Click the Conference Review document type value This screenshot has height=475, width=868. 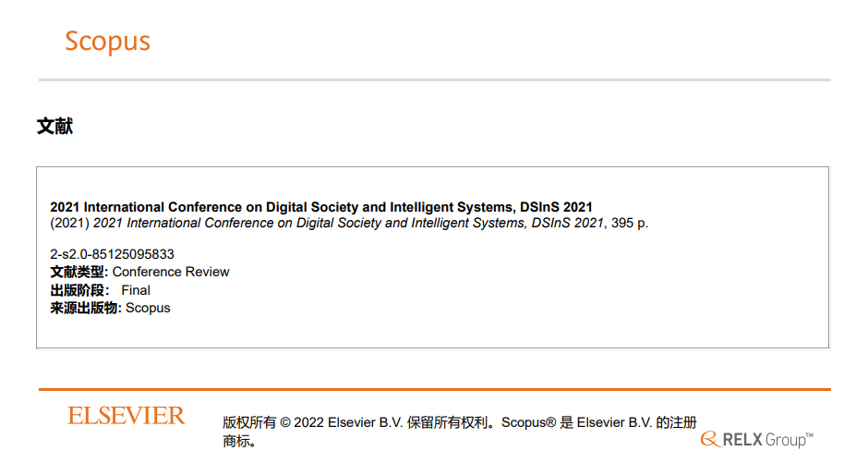click(x=171, y=272)
